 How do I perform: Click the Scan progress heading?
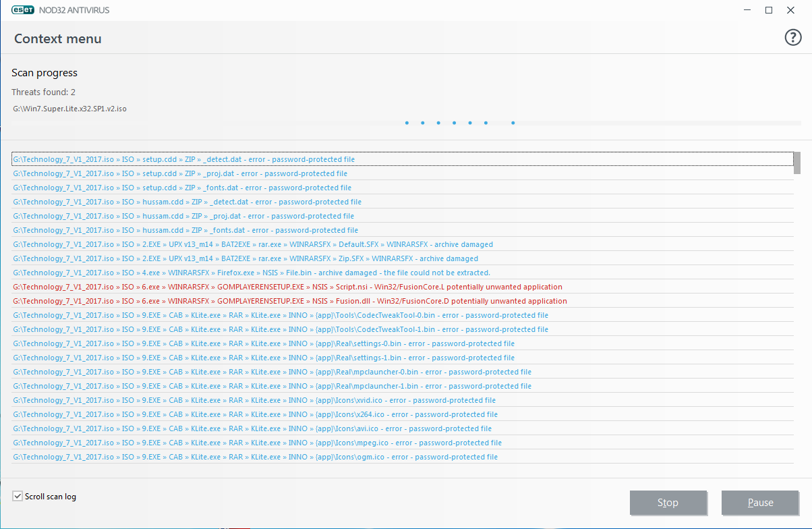[x=45, y=73]
